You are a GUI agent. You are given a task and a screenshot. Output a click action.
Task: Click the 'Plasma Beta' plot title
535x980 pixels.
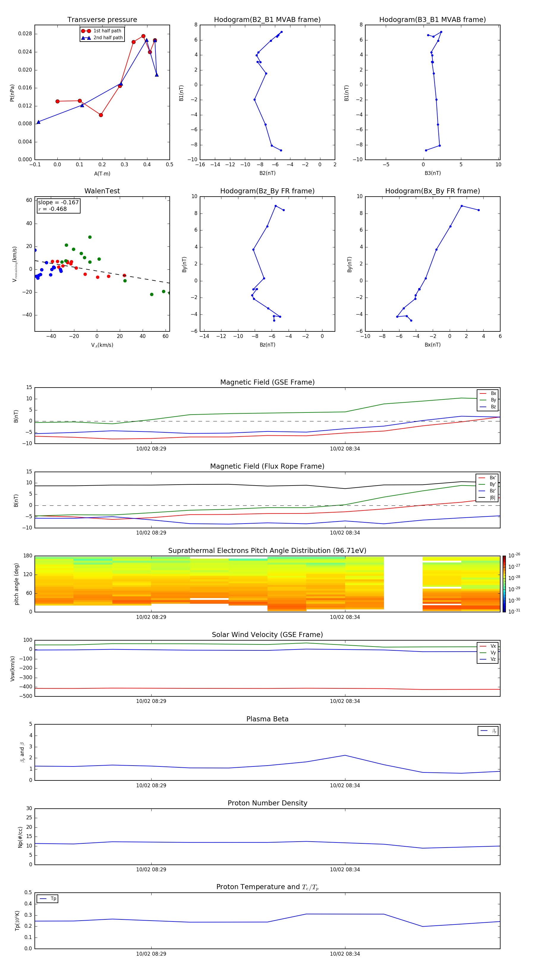267,719
